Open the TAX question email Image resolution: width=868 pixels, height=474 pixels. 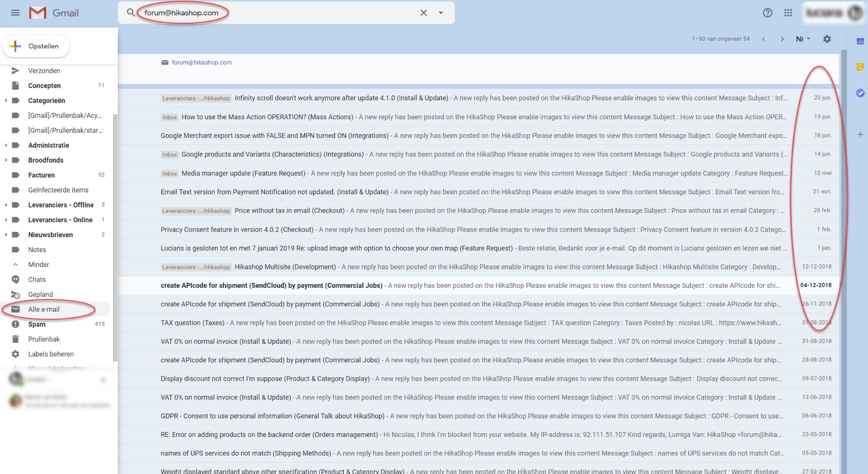(478, 323)
